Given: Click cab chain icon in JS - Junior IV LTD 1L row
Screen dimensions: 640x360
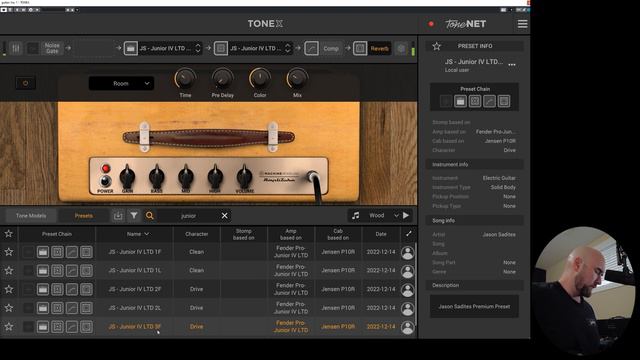Looking at the screenshot, I should (57, 270).
